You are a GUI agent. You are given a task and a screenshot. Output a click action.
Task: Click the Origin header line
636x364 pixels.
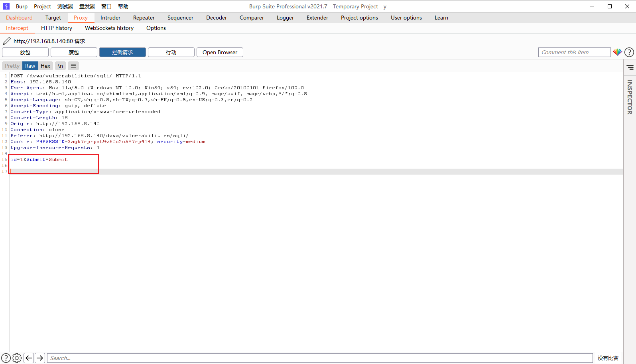[x=55, y=124]
